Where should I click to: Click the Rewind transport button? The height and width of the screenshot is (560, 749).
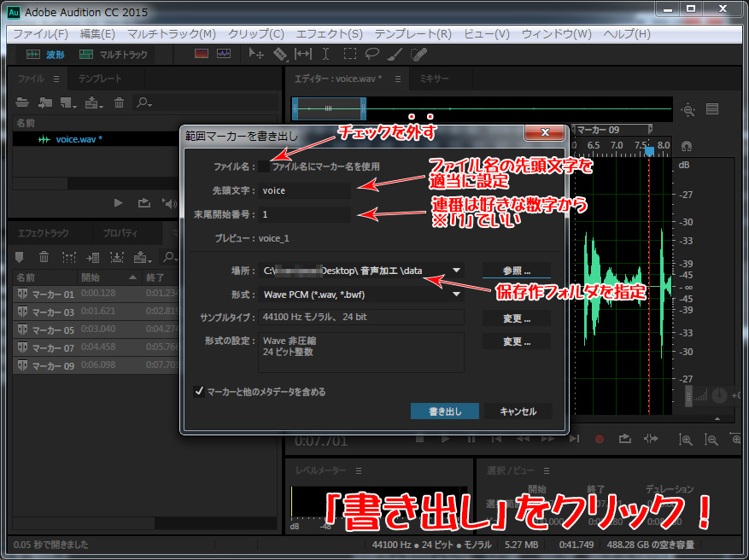[x=523, y=440]
